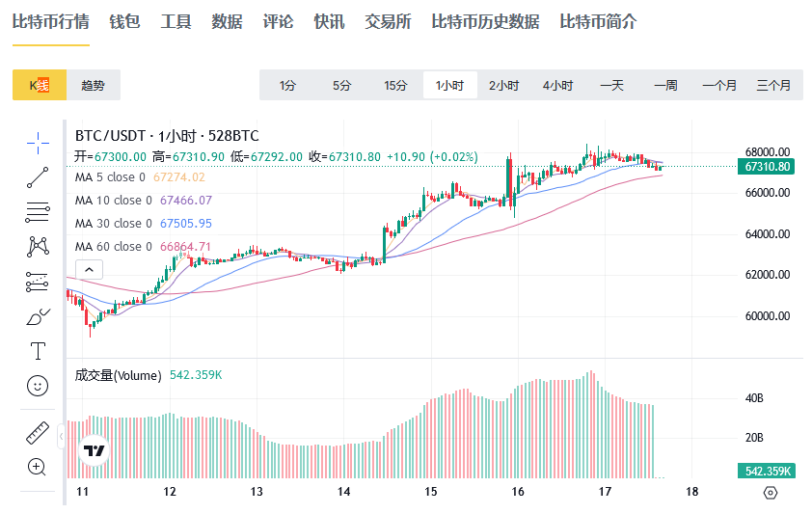Screen dimensions: 812x514
Task: Open the emoji icons tool
Action: 38,386
